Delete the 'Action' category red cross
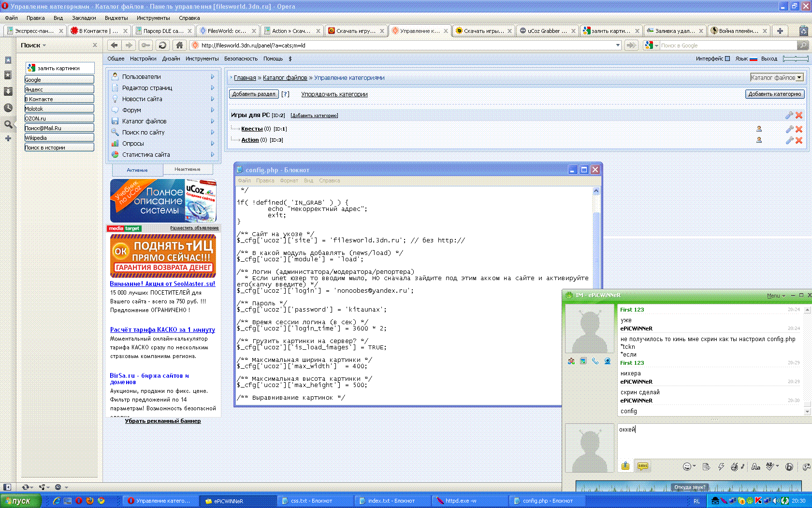812x508 pixels. pyautogui.click(x=799, y=140)
